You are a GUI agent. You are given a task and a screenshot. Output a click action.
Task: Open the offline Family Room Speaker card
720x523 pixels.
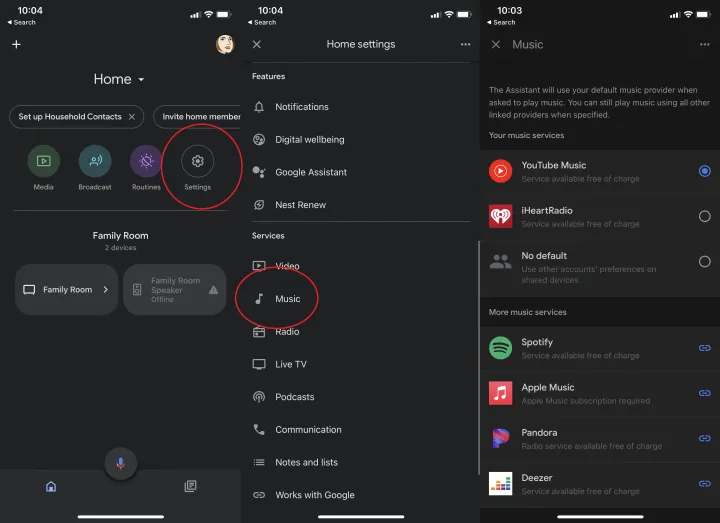[175, 290]
